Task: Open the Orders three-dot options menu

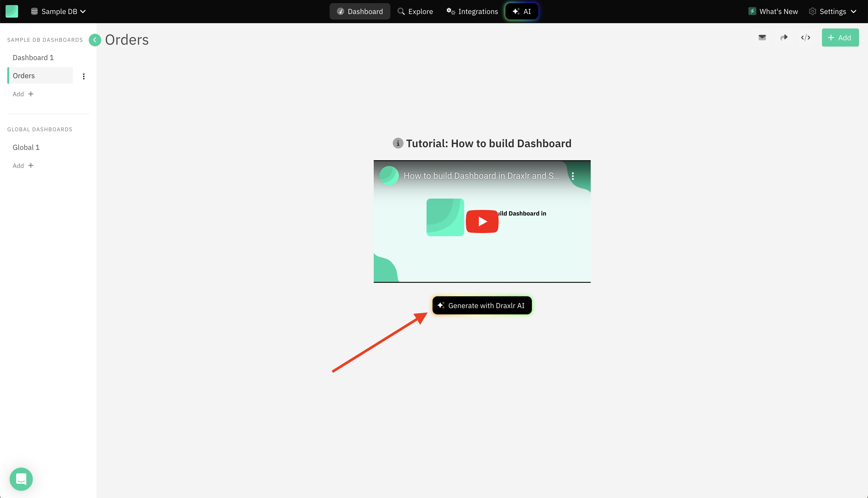Action: pos(84,76)
